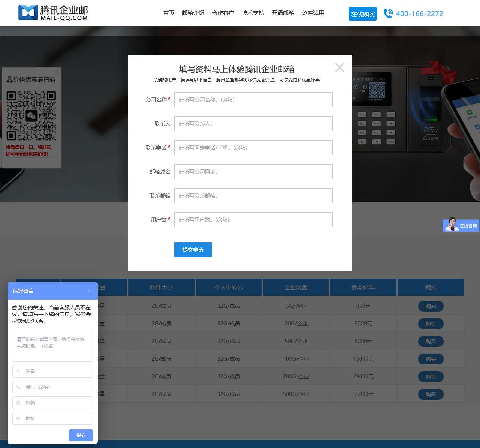Close the WeChat QR code panel
480x448 pixels.
[56, 72]
